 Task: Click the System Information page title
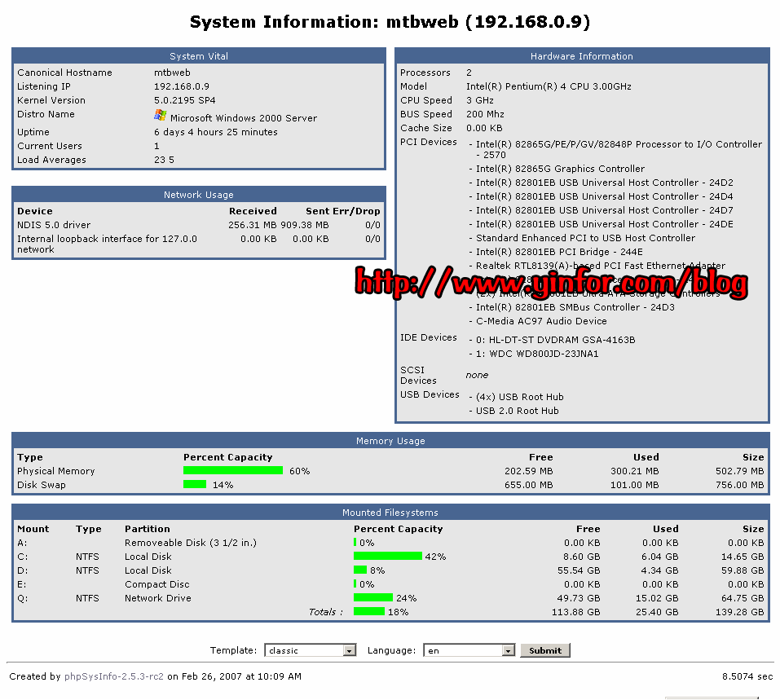[x=390, y=21]
